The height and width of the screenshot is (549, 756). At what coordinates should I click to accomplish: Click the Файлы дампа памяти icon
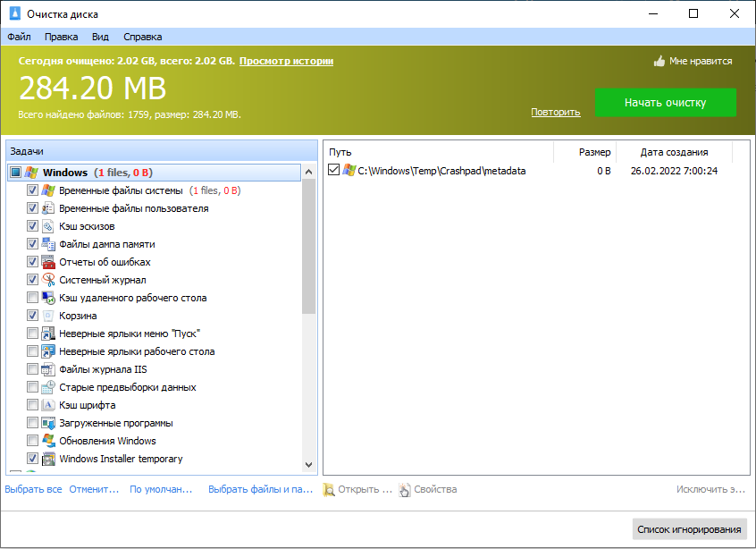pyautogui.click(x=47, y=243)
